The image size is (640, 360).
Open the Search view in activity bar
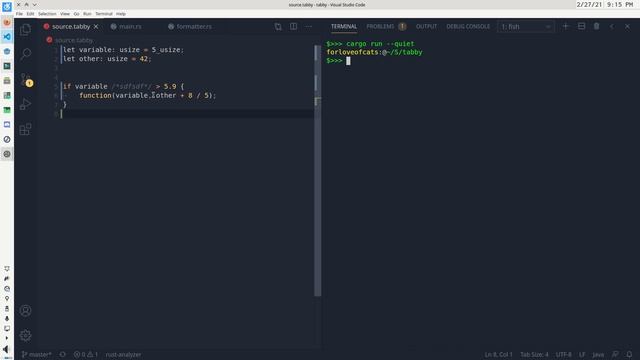tap(25, 54)
